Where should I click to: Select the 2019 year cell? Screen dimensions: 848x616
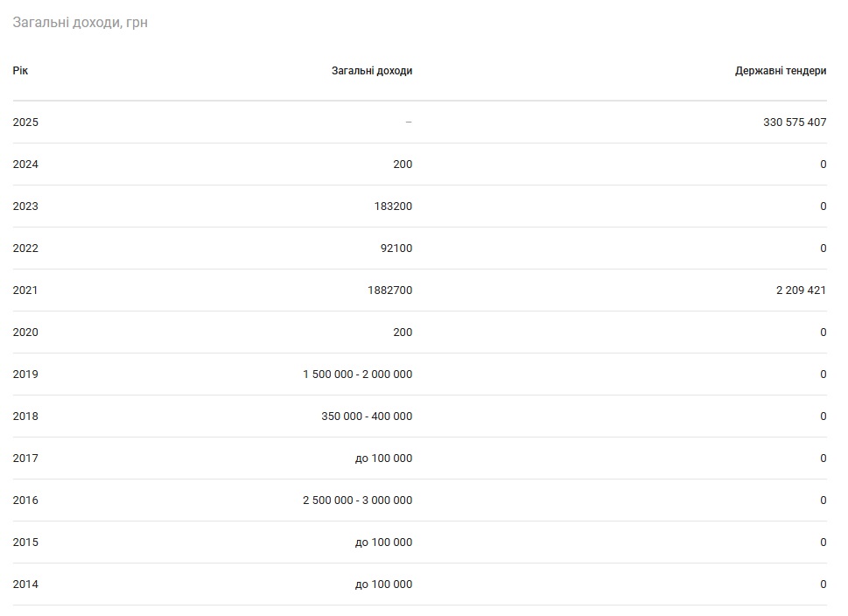pyautogui.click(x=25, y=374)
